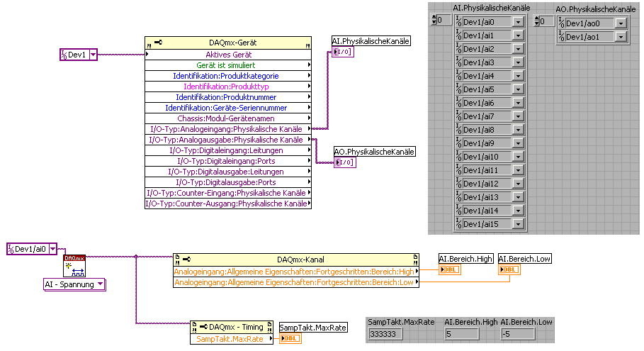
Task: Click the AO.PhysikalischeKanäle I/O indicator terminal
Action: 344,162
